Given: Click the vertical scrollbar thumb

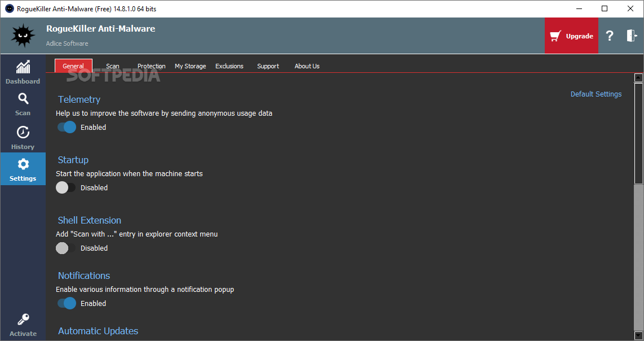Looking at the screenshot, I should coord(638,133).
